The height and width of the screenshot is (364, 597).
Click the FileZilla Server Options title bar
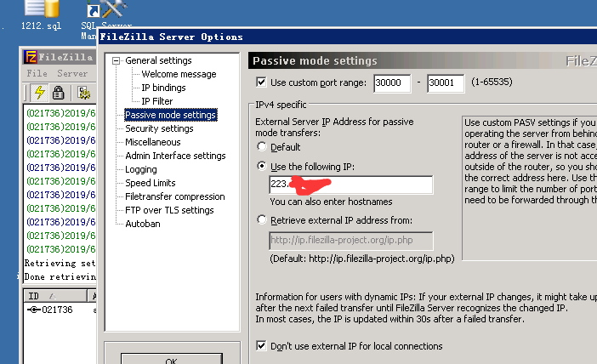(x=347, y=37)
